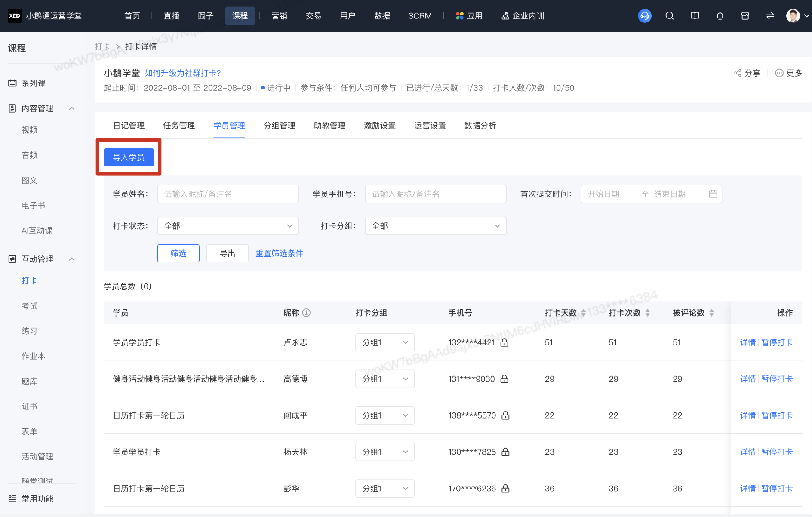Switch to the 分组管理 tab
Screen dimensions: 812x517
click(x=279, y=126)
